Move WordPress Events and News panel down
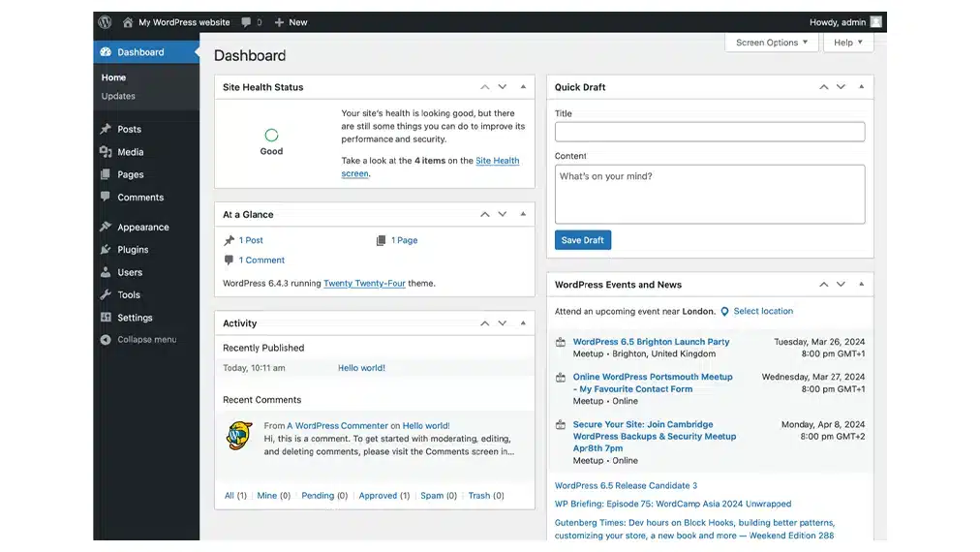Viewport: 980px width, 552px height. point(842,285)
